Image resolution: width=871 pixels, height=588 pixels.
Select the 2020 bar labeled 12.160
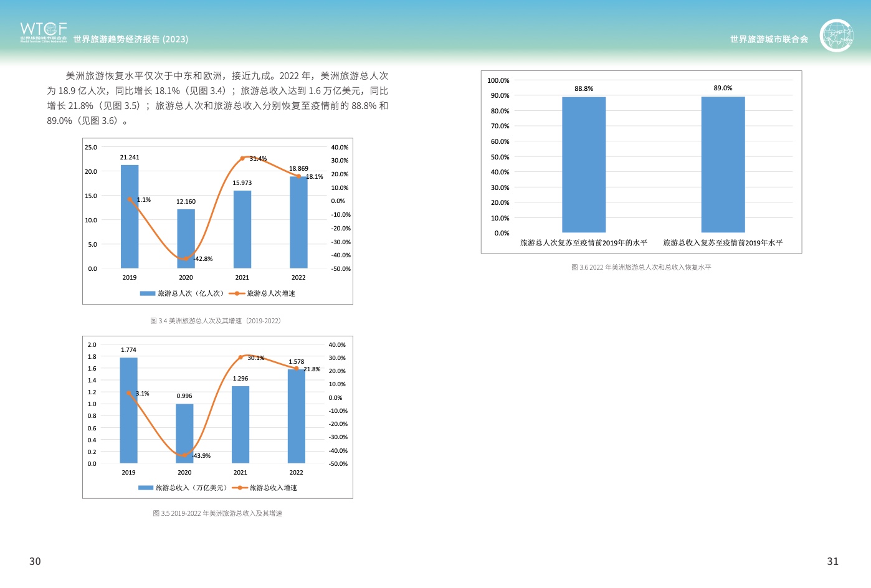[186, 239]
